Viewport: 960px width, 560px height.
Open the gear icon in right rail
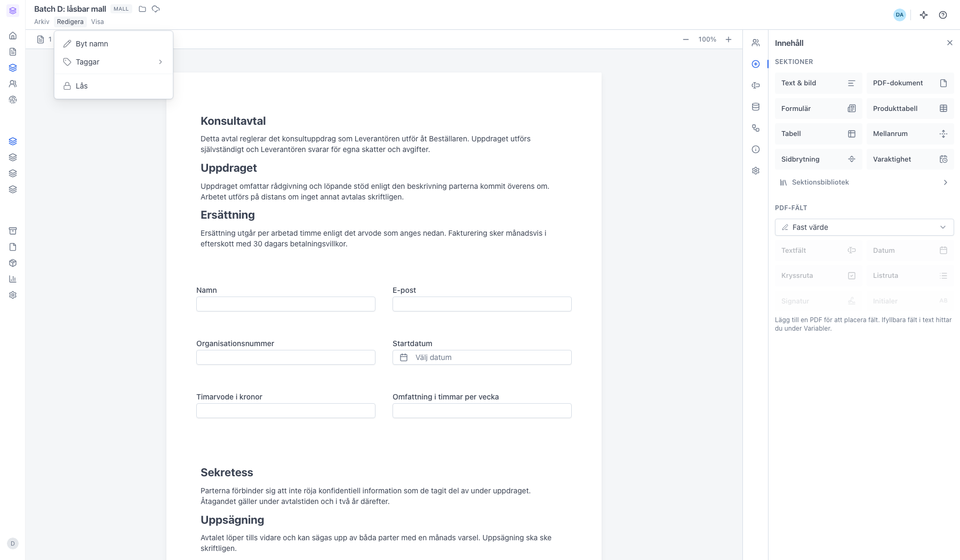point(756,171)
